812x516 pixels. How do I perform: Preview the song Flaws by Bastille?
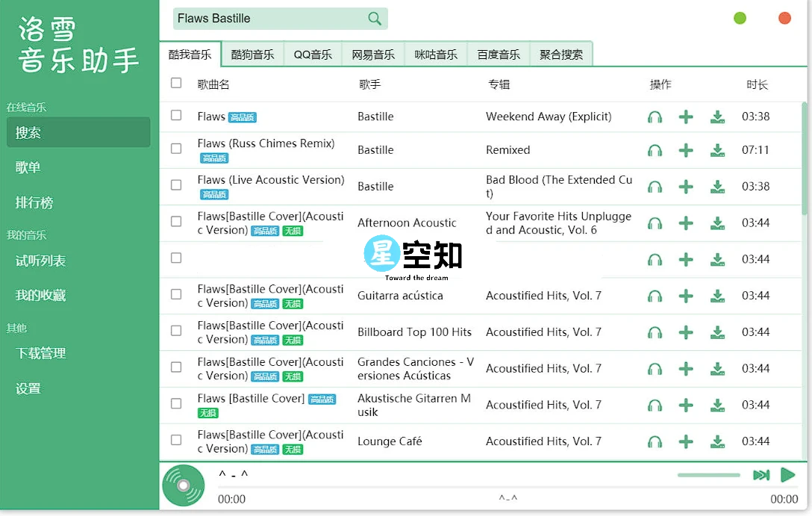click(x=655, y=116)
